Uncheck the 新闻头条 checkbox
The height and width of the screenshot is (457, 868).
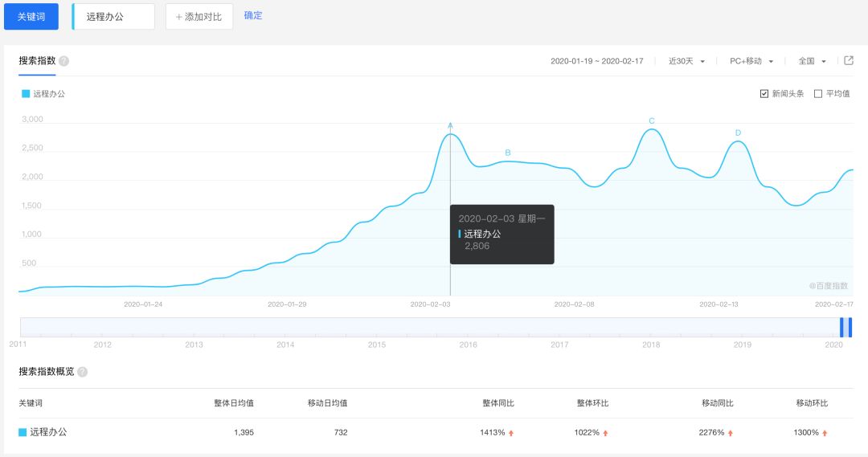(764, 94)
